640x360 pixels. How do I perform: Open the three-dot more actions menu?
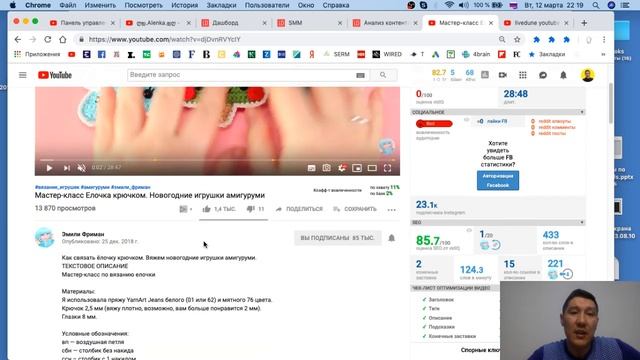[391, 209]
